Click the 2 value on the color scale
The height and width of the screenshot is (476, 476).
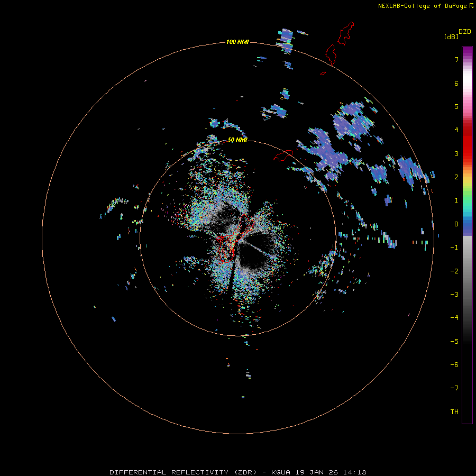(456, 177)
